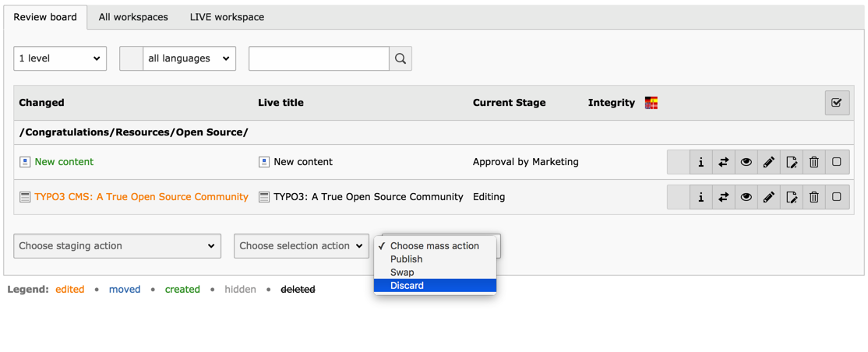Open page module icon in TYPO3 CMS row
Image resolution: width=868 pixels, height=352 pixels.
(x=791, y=197)
